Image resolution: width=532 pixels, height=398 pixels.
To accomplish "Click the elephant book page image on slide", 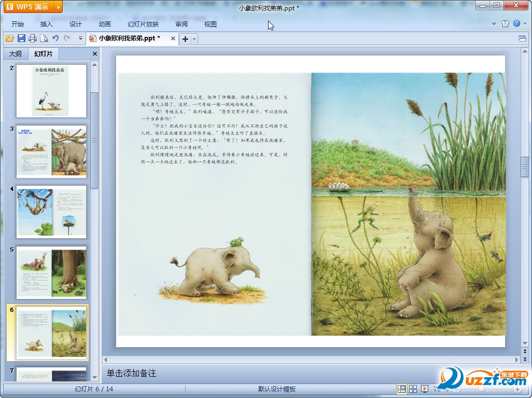I will click(312, 204).
